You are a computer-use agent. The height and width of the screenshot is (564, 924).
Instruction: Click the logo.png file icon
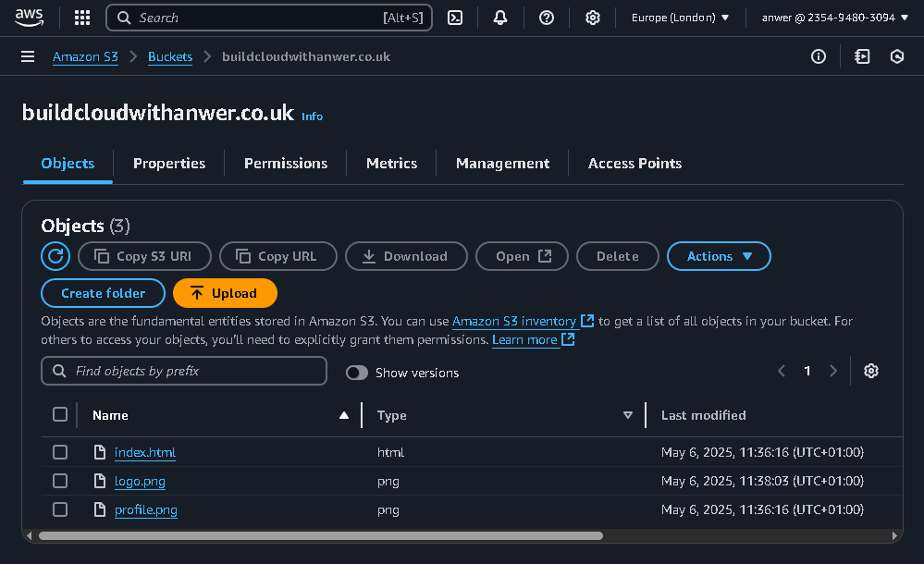coord(100,481)
